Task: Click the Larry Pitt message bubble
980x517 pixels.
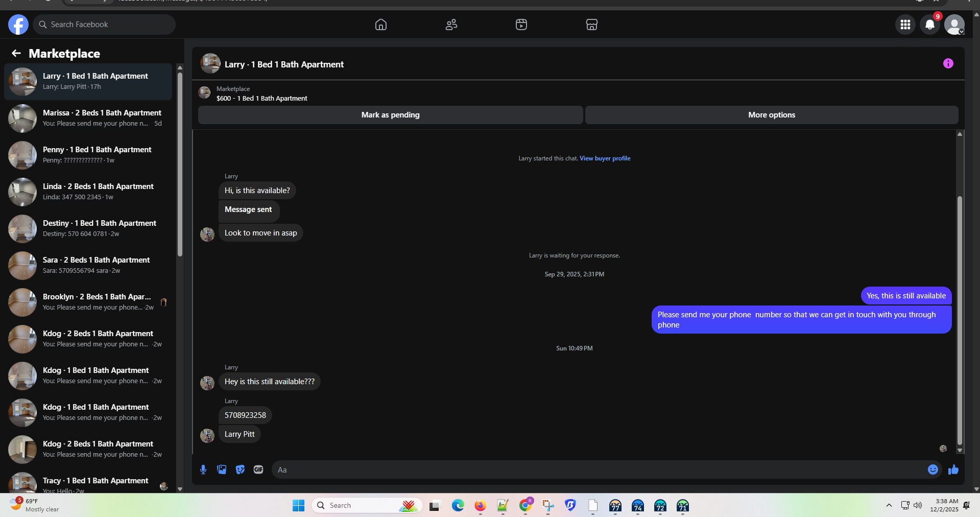Action: coord(240,434)
